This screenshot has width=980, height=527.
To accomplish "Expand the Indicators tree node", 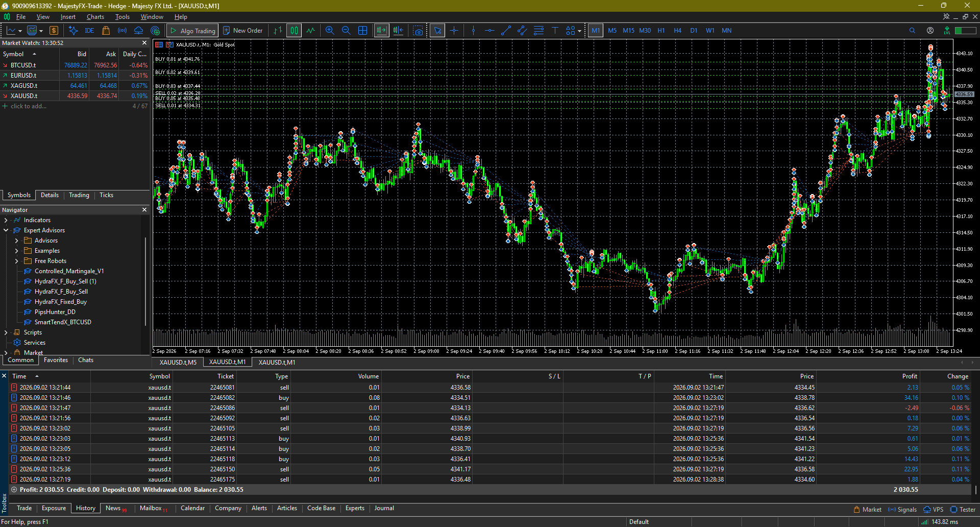I will (x=6, y=220).
